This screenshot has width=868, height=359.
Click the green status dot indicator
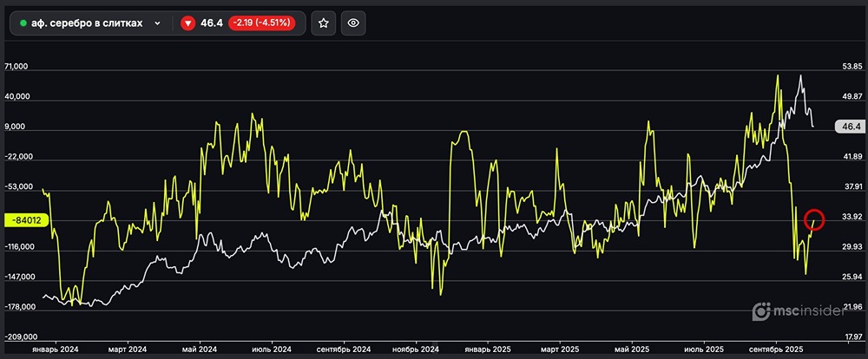point(23,23)
